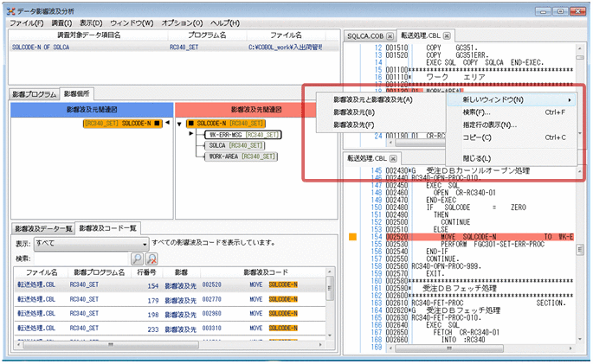
Task: Click the 検索 input field
Action: pyautogui.click(x=81, y=259)
